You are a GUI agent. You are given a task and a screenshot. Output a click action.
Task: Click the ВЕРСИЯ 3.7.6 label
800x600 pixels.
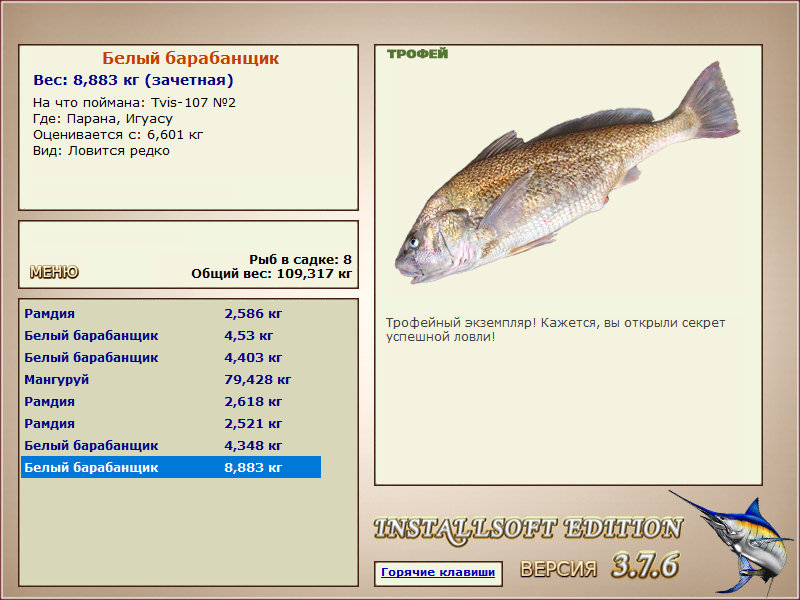pos(600,566)
